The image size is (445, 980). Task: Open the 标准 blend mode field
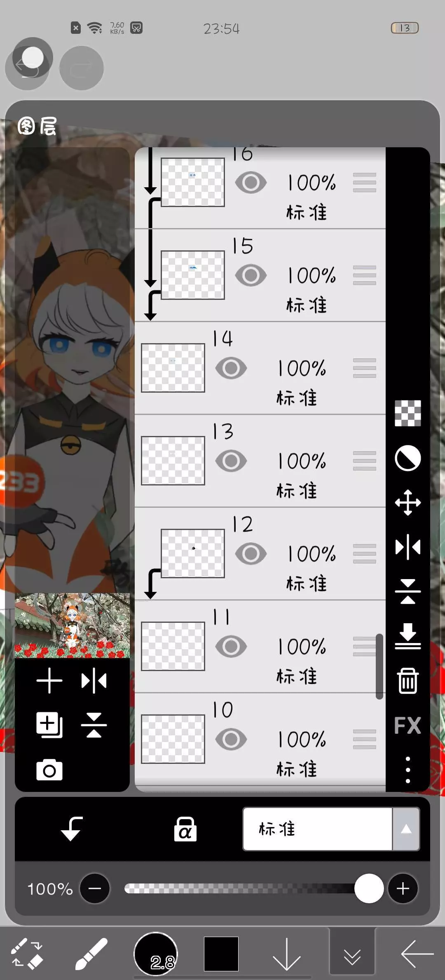317,829
